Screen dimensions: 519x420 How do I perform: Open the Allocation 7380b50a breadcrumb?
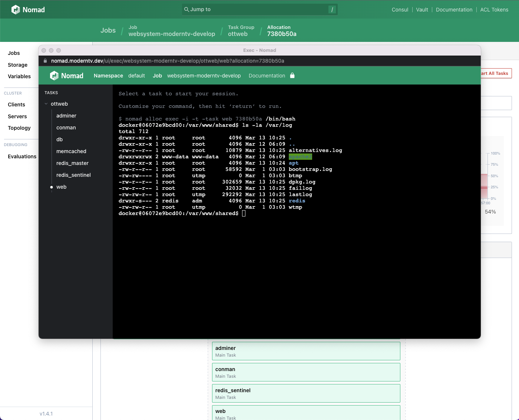tap(282, 31)
